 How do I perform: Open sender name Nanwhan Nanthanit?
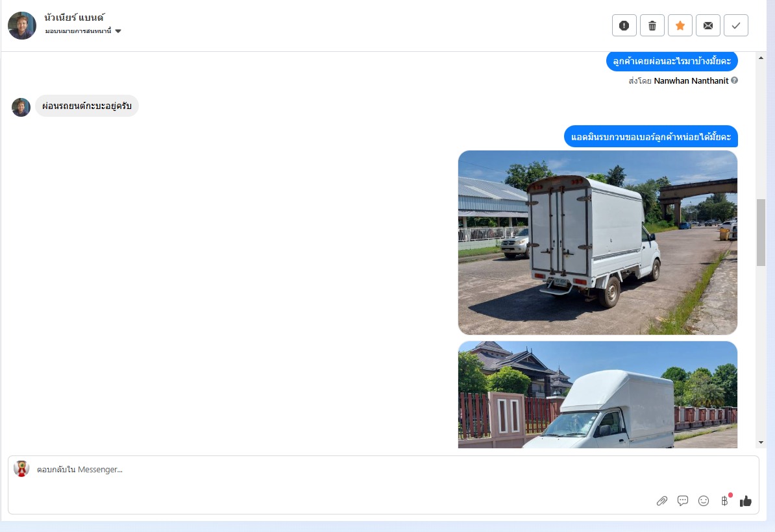[691, 80]
